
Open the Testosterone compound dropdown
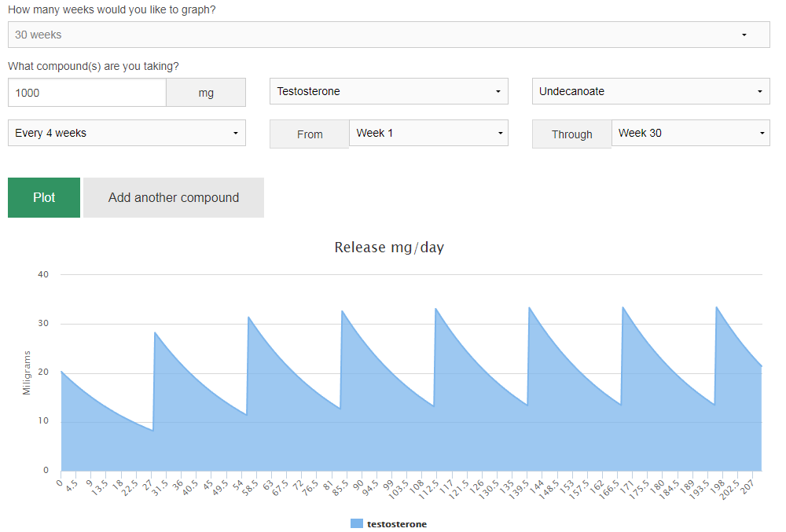tap(388, 91)
